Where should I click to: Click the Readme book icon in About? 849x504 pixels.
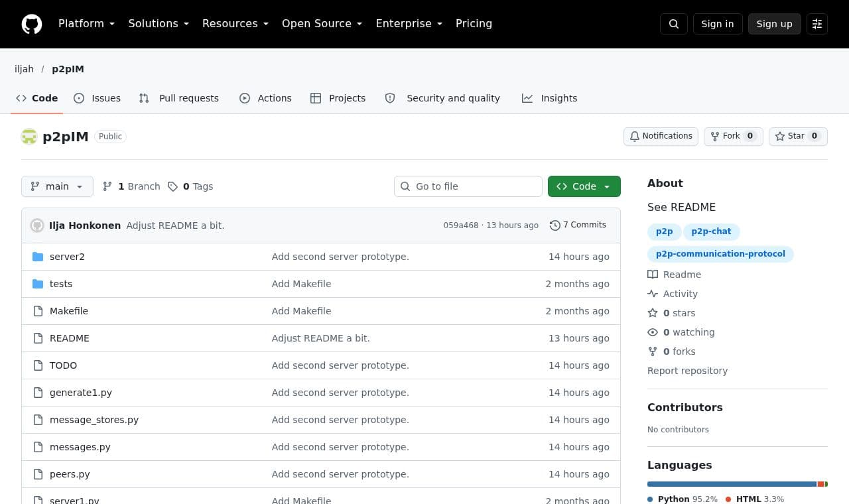tap(653, 275)
